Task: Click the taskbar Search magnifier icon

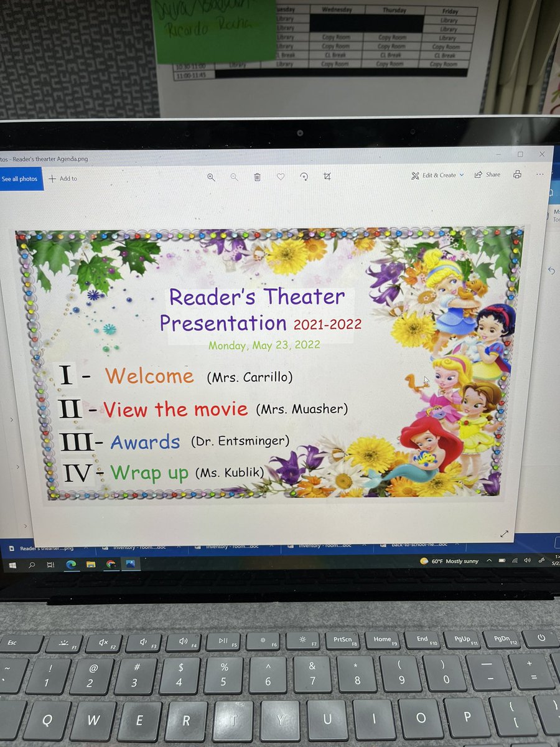Action: (31, 565)
